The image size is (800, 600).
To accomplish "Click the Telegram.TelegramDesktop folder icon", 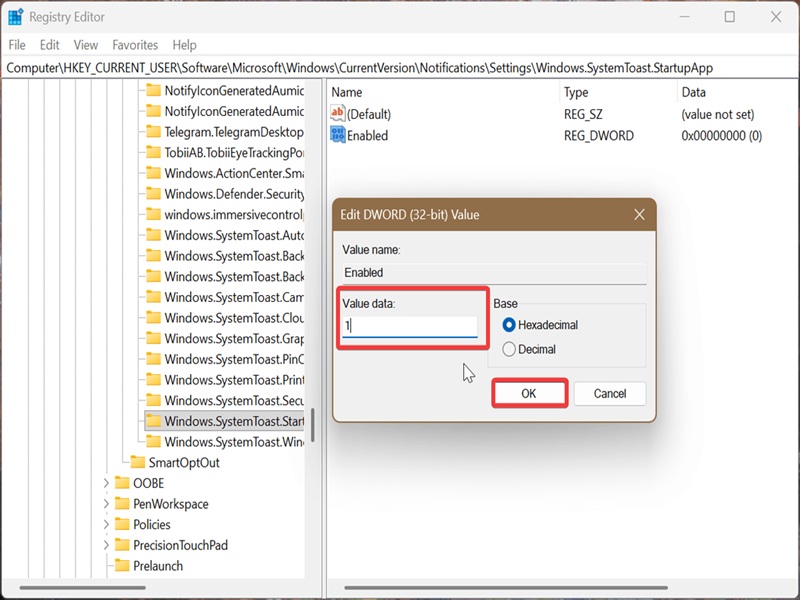I will pyautogui.click(x=153, y=132).
